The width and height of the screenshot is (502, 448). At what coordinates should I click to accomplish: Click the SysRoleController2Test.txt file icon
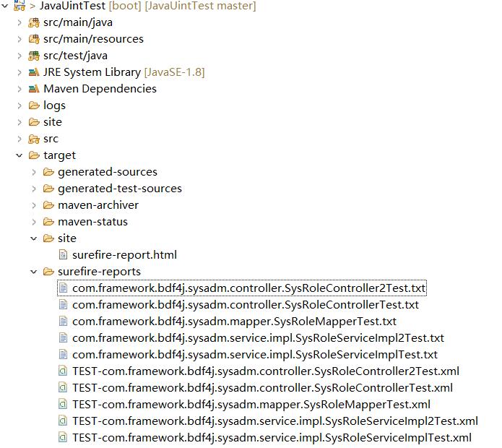(x=63, y=288)
